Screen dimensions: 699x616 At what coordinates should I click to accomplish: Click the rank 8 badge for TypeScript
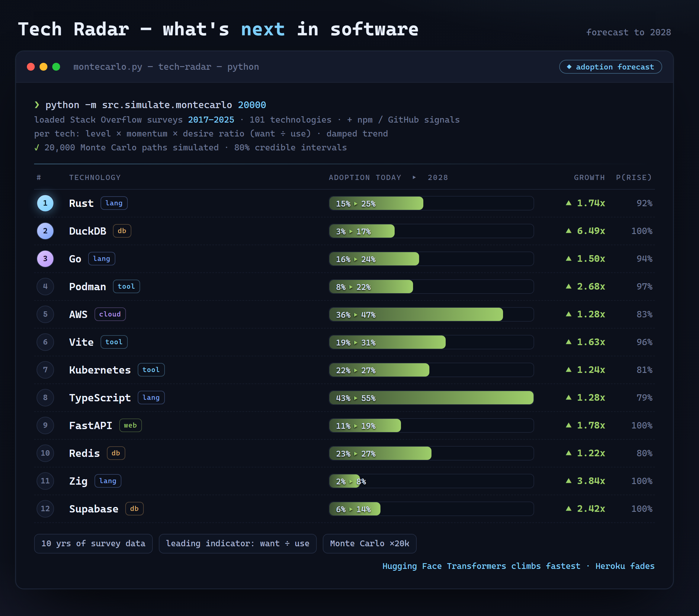pyautogui.click(x=45, y=397)
